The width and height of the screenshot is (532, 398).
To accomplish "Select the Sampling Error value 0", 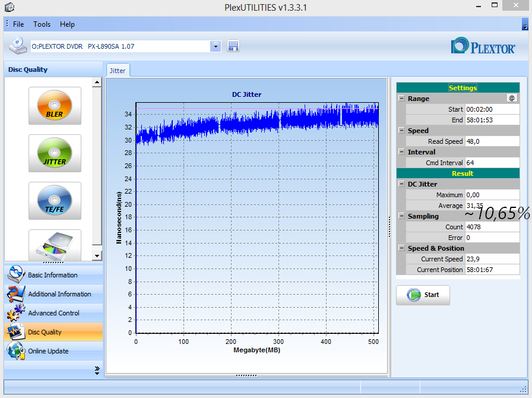I will coord(492,238).
